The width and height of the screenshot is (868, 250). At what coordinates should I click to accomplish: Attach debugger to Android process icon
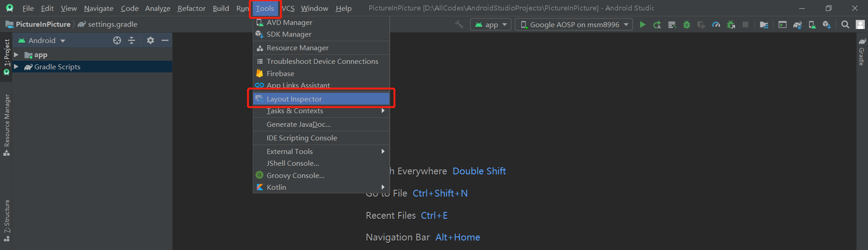pos(731,24)
